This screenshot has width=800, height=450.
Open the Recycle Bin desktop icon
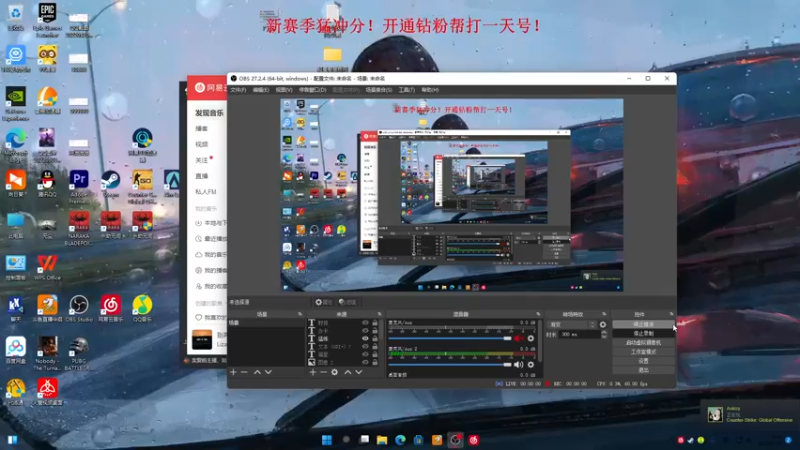pos(16,17)
